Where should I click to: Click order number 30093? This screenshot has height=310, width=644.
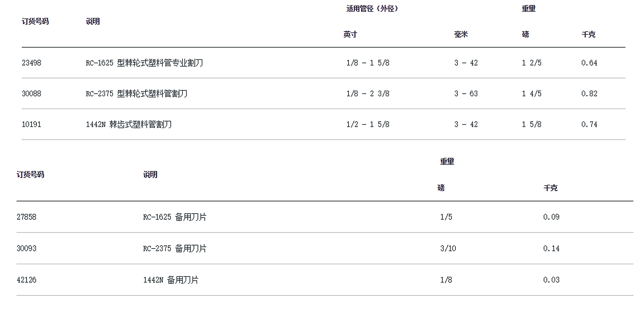26,249
